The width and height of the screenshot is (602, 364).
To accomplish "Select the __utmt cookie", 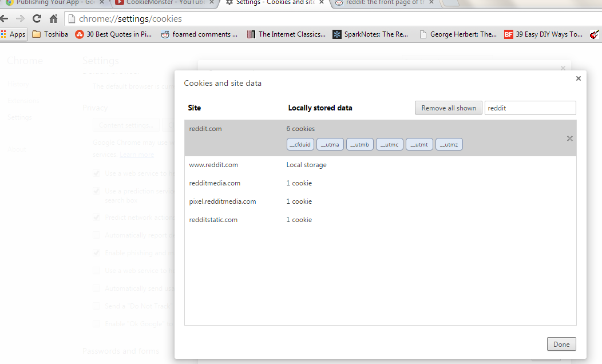I will (419, 144).
